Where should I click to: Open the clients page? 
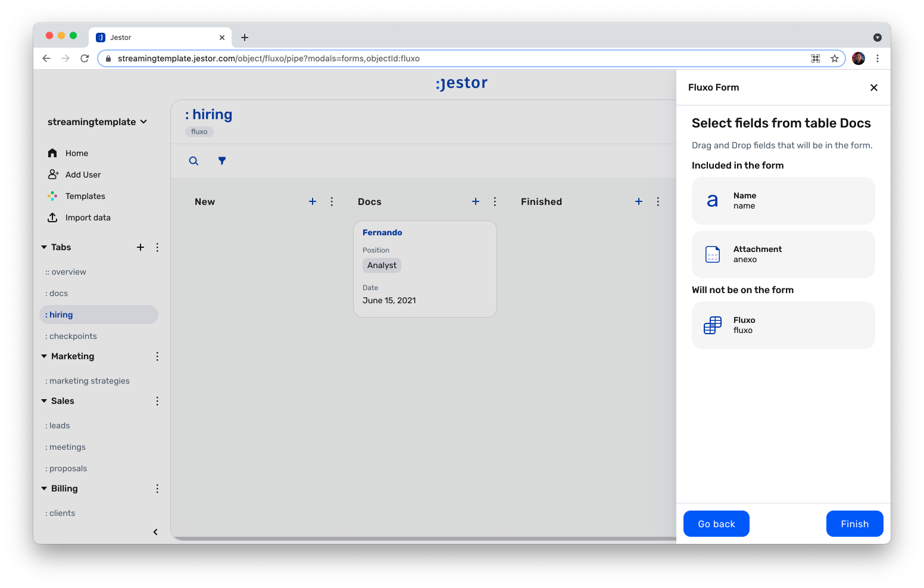[x=60, y=513]
